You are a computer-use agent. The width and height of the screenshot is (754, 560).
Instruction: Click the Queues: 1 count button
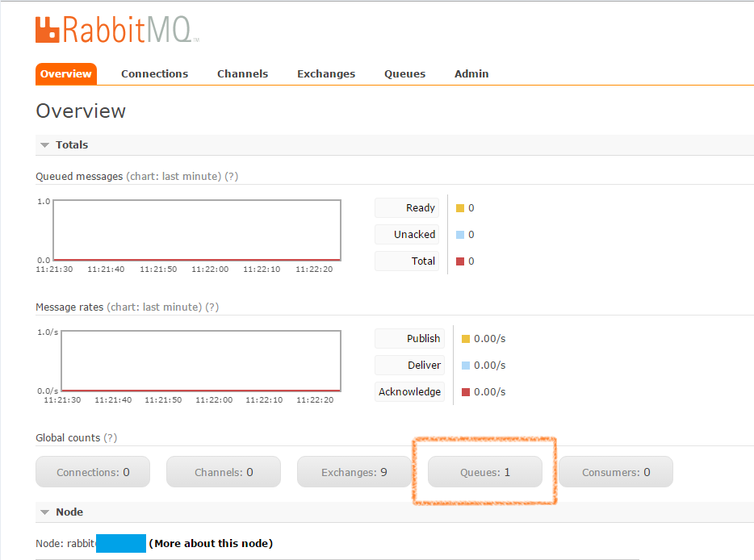point(485,472)
